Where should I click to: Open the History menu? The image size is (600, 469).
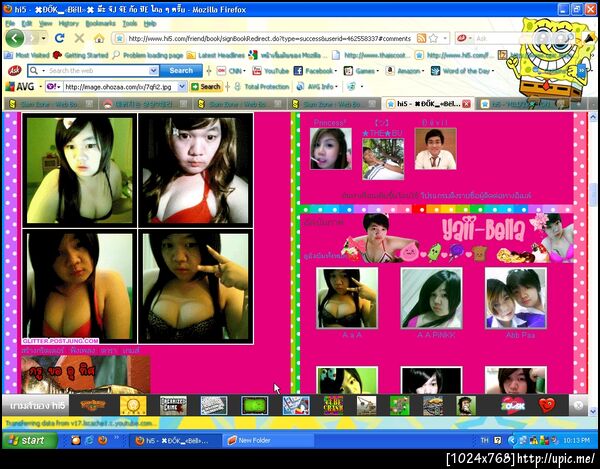(x=68, y=24)
